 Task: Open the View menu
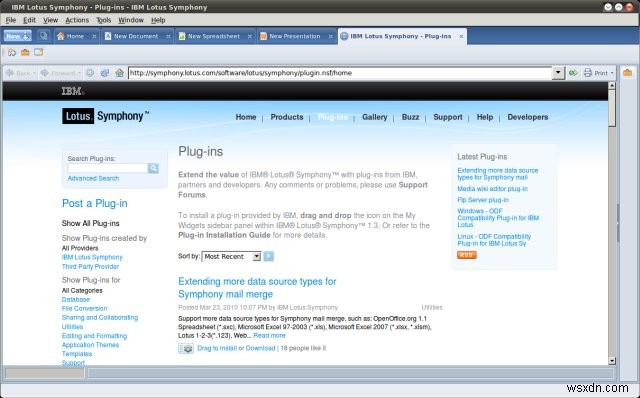tap(50, 20)
